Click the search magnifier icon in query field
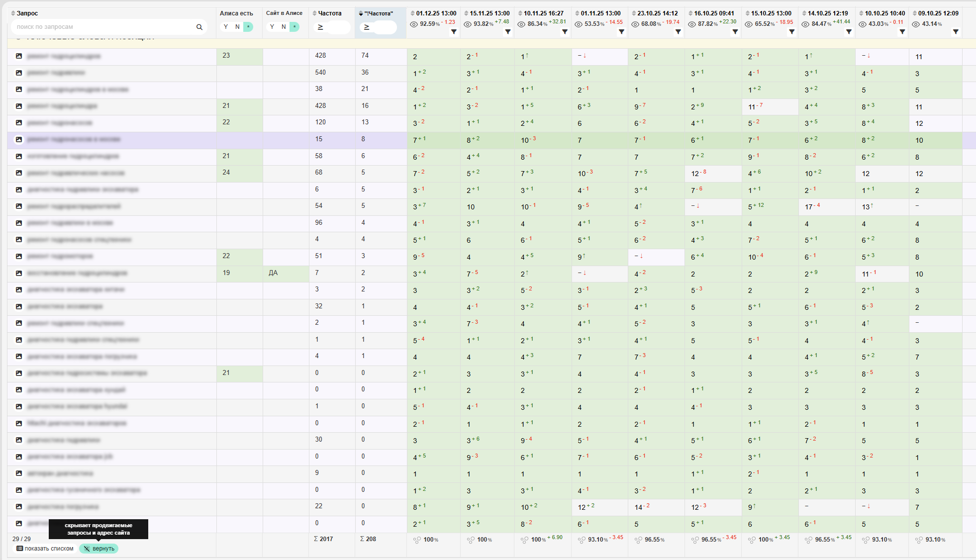 [199, 27]
